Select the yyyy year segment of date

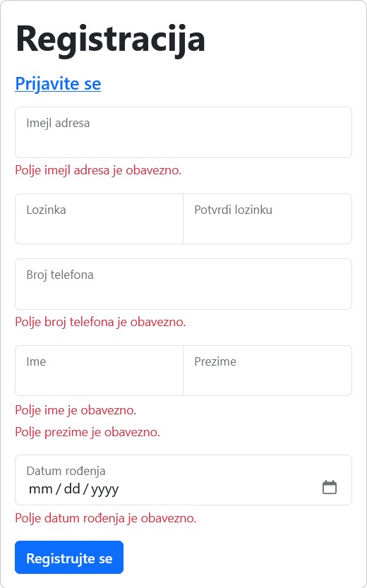105,489
